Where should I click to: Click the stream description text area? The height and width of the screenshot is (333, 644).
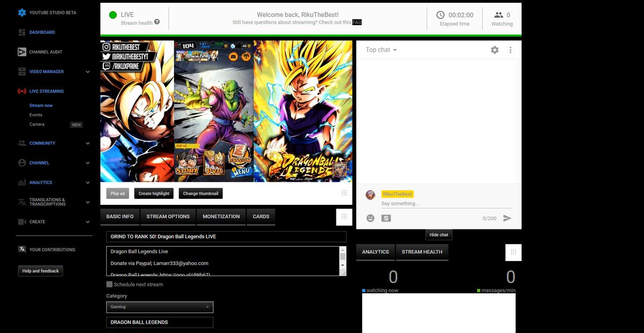coord(223,261)
